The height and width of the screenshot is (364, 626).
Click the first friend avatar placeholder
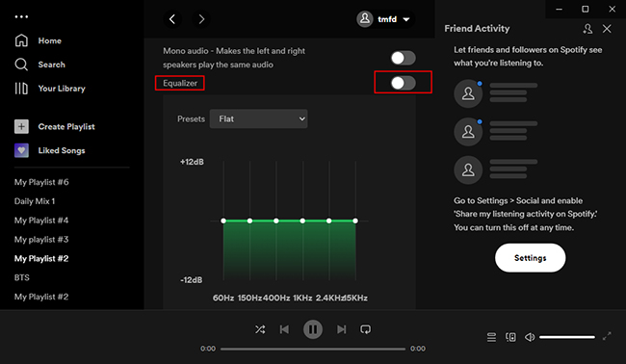click(468, 93)
